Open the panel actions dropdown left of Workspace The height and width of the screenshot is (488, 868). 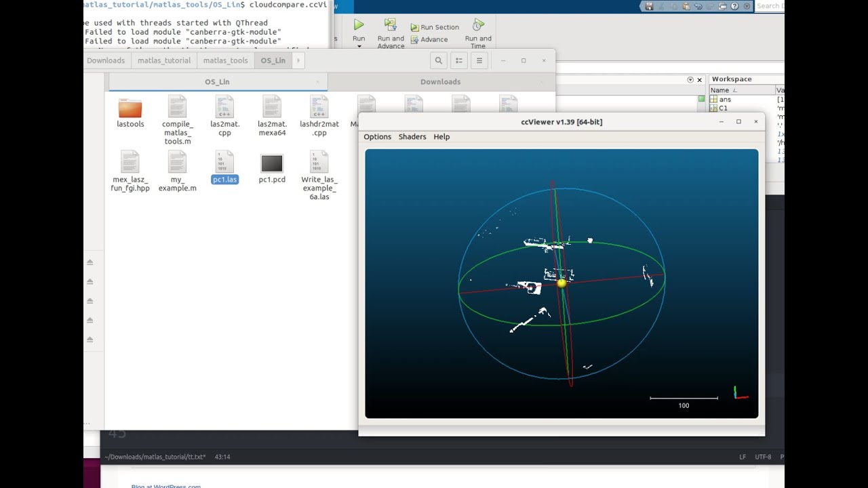[690, 79]
